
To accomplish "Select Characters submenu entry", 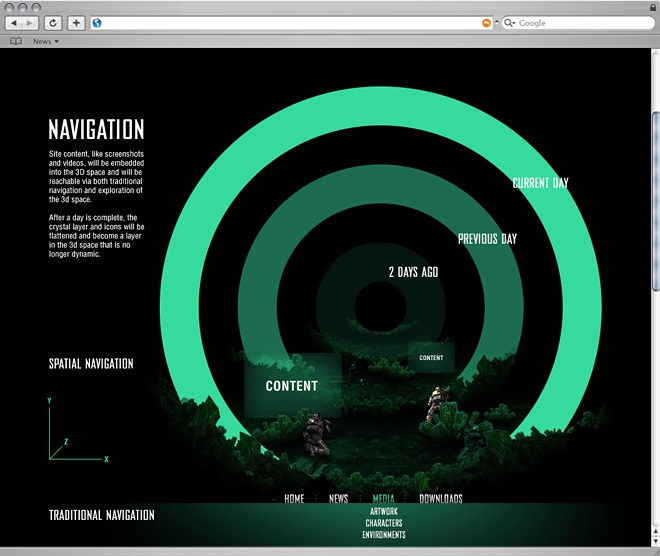I will click(383, 523).
